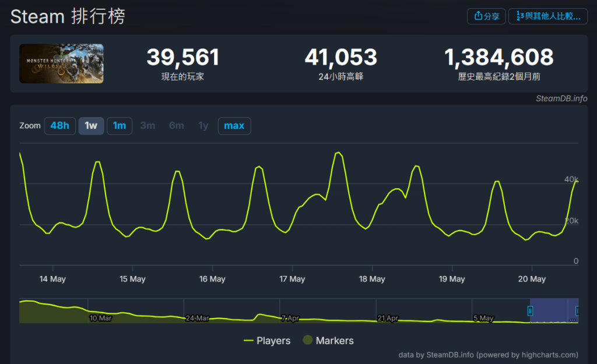This screenshot has width=597, height=364.
Task: Click the data by SteamDB.info highcharts credit
Action: pyautogui.click(x=488, y=355)
